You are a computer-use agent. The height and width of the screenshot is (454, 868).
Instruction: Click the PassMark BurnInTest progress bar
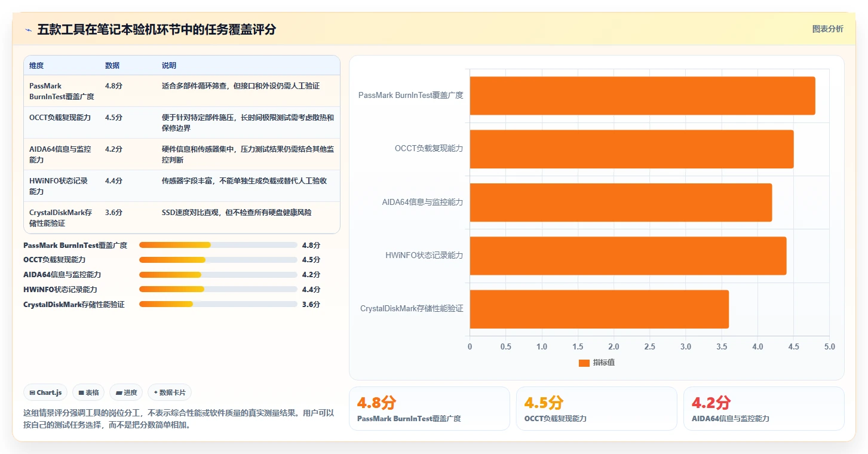(218, 245)
